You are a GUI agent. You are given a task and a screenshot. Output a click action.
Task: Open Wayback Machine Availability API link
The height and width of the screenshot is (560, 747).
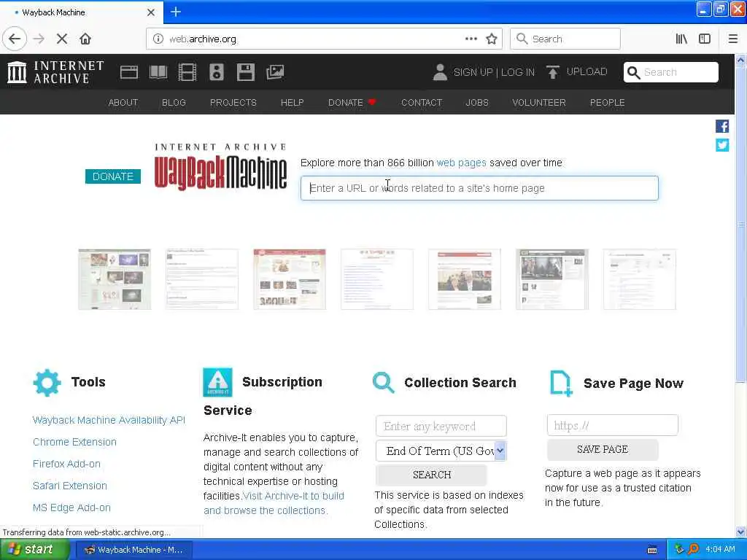[109, 420]
